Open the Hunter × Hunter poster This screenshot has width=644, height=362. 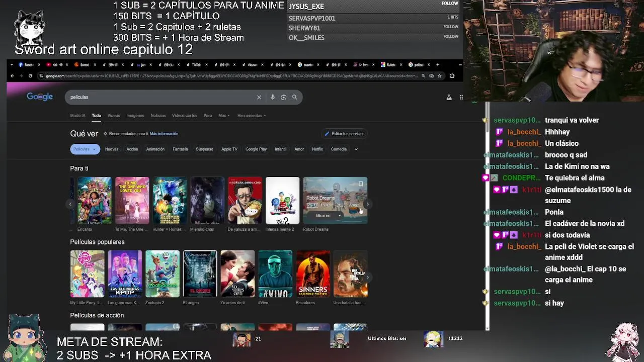click(x=170, y=200)
